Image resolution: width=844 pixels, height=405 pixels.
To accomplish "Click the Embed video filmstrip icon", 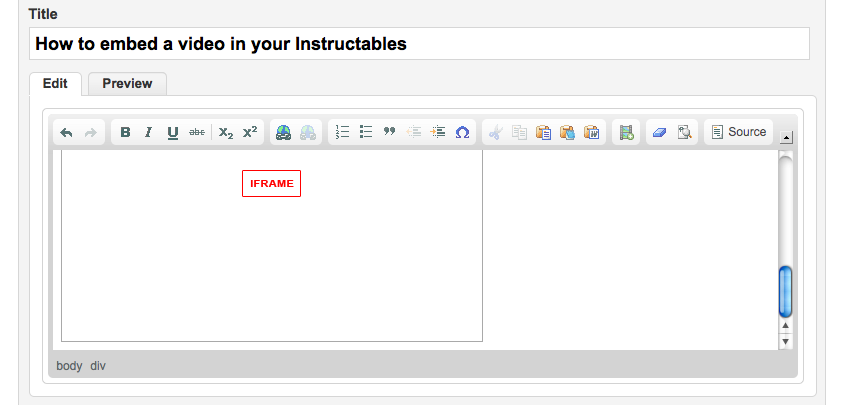I will click(x=626, y=132).
